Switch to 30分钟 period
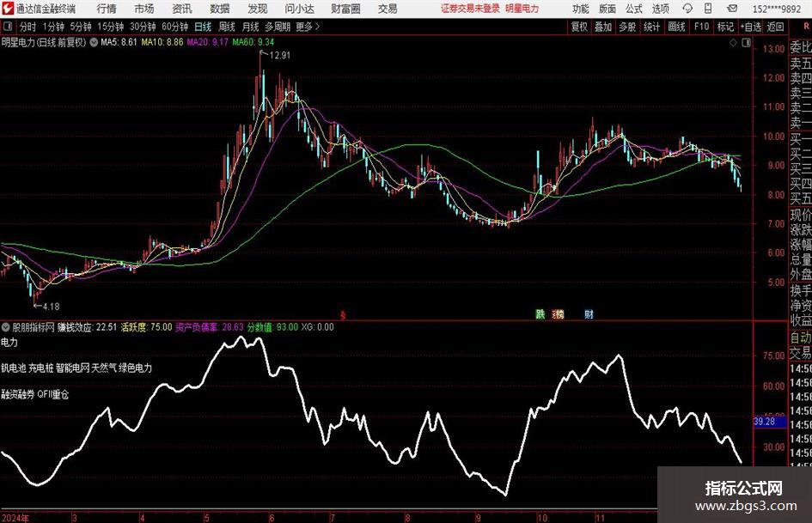Screen dimensions: 812x523 pyautogui.click(x=143, y=27)
